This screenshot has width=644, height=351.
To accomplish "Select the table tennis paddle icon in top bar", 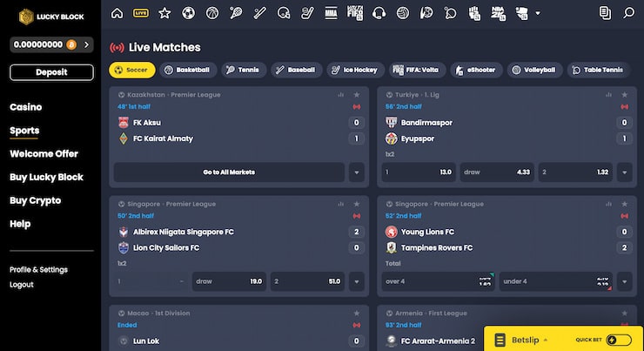I will click(x=450, y=13).
